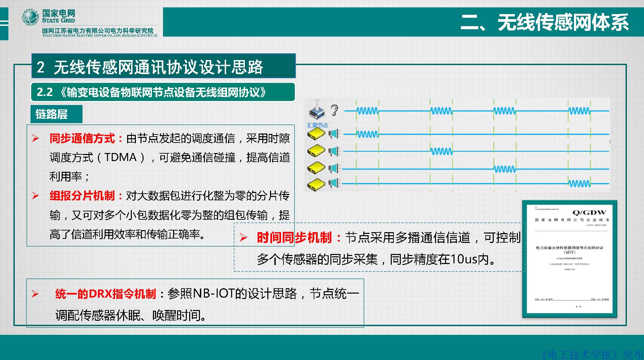Click the State Grid globe logo

pos(31,17)
